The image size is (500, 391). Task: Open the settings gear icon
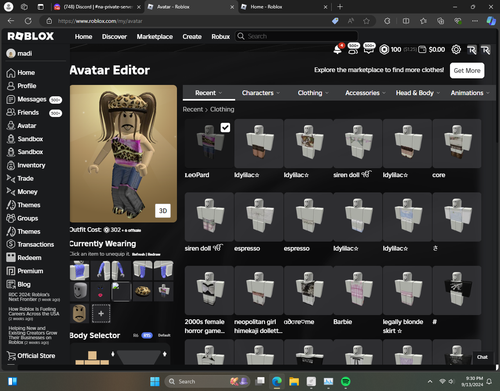tap(456, 50)
